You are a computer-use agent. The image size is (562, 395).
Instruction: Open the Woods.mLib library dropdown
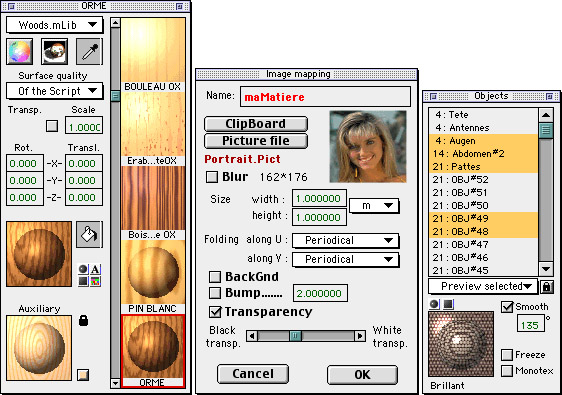[54, 25]
